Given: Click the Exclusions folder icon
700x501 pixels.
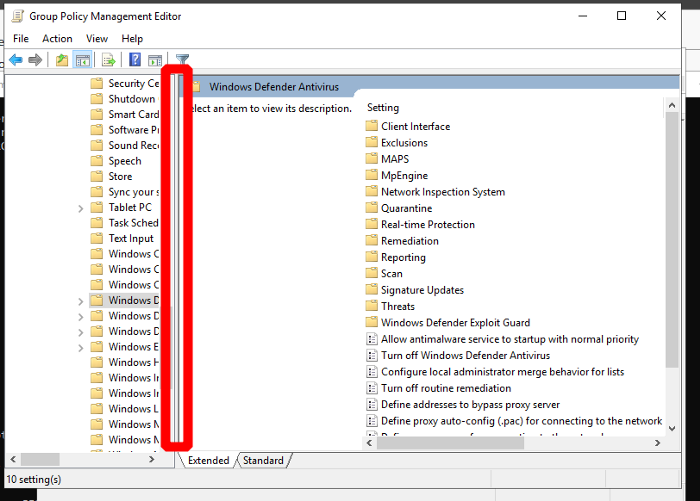Looking at the screenshot, I should (371, 142).
